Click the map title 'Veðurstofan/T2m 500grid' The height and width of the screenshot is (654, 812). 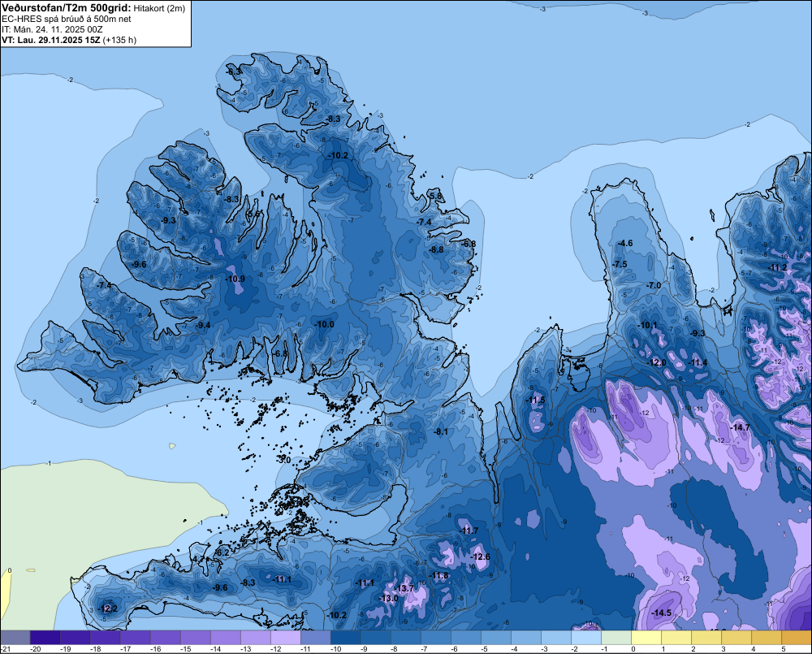(x=65, y=8)
